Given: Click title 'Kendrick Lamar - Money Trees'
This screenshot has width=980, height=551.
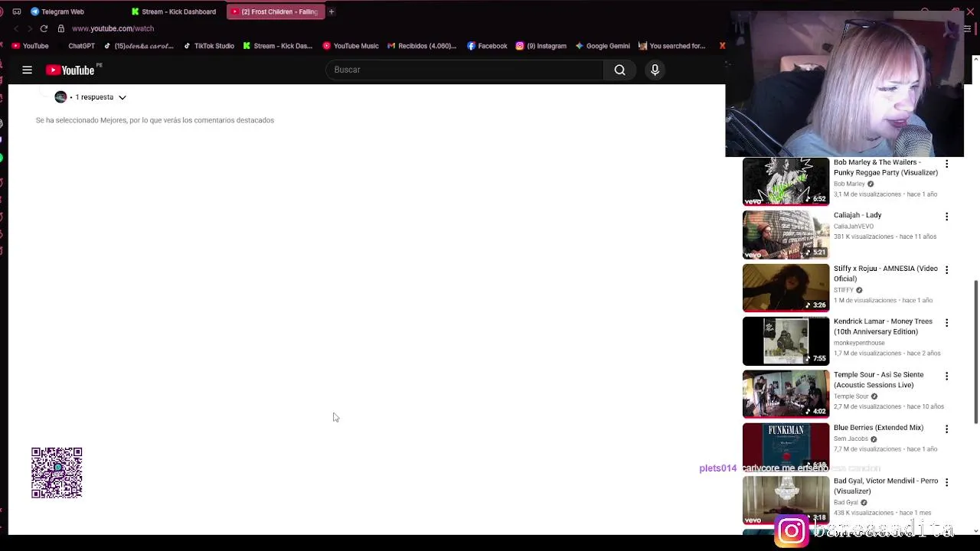Looking at the screenshot, I should coord(883,326).
